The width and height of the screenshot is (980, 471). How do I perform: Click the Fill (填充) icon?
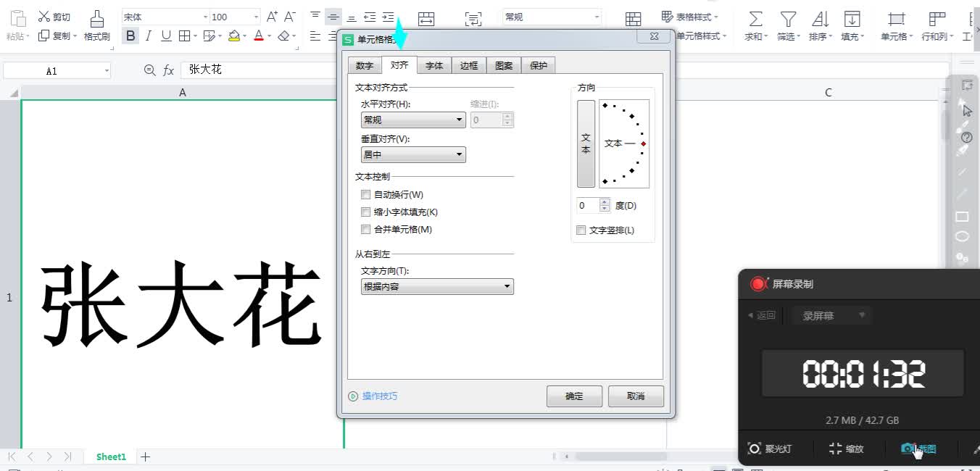(x=852, y=19)
